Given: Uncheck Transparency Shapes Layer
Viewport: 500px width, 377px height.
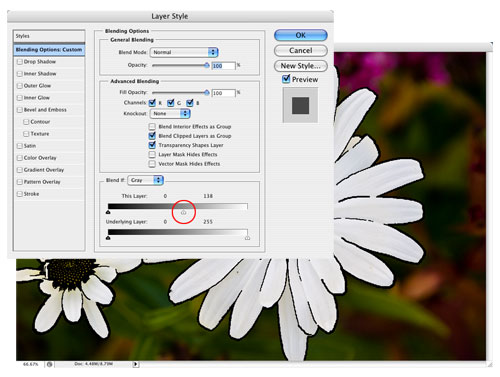Looking at the screenshot, I should coord(152,145).
